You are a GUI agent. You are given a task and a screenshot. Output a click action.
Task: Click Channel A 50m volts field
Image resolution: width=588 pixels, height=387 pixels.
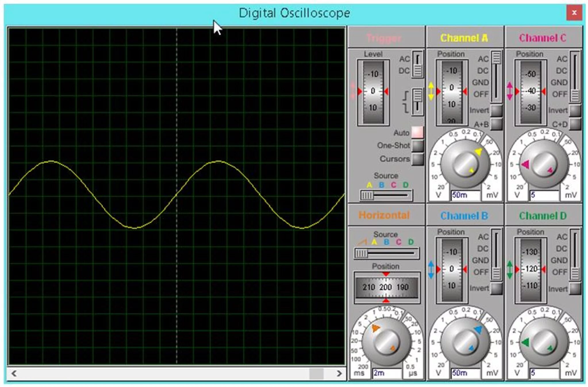[465, 195]
